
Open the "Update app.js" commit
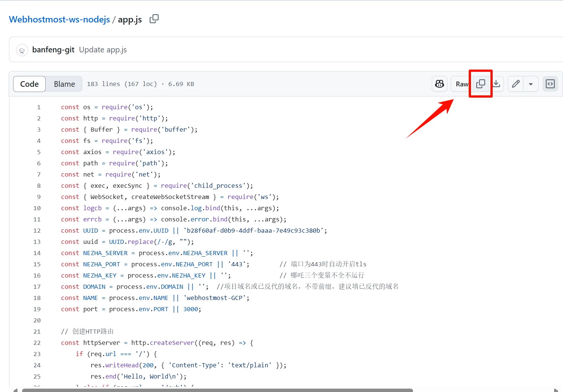click(103, 50)
